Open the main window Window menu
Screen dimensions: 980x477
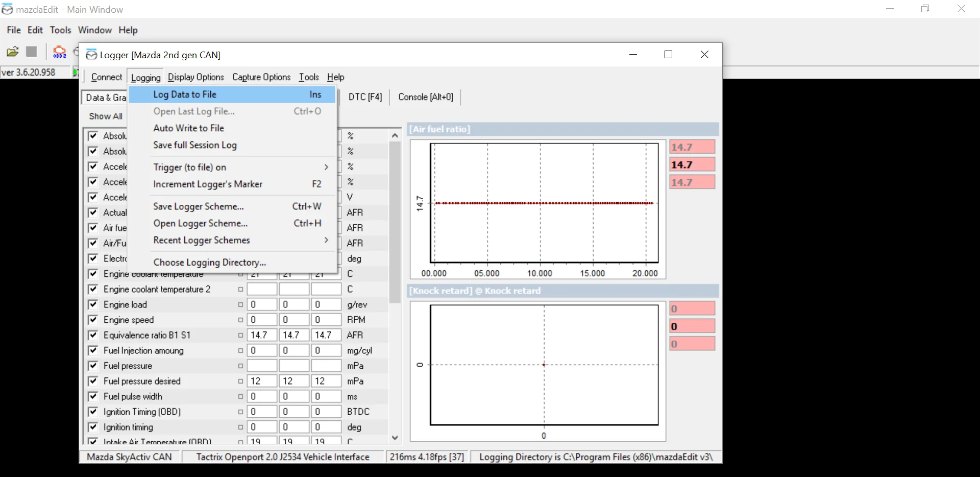pyautogui.click(x=95, y=30)
